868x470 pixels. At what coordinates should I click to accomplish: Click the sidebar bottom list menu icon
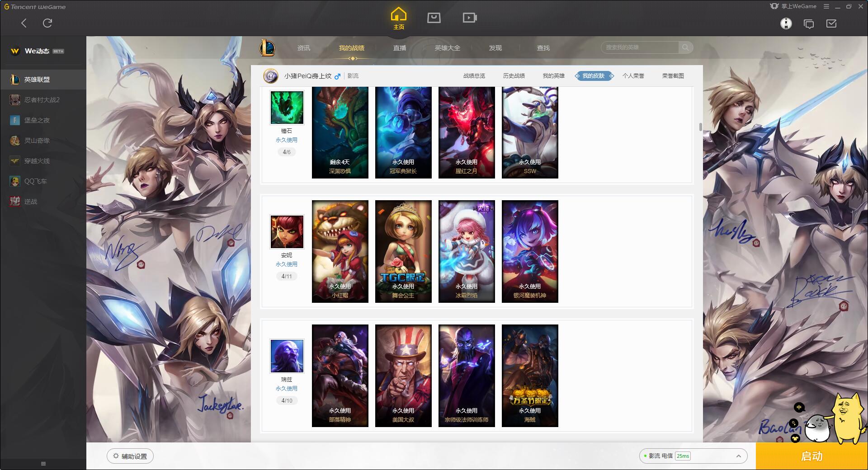43,464
